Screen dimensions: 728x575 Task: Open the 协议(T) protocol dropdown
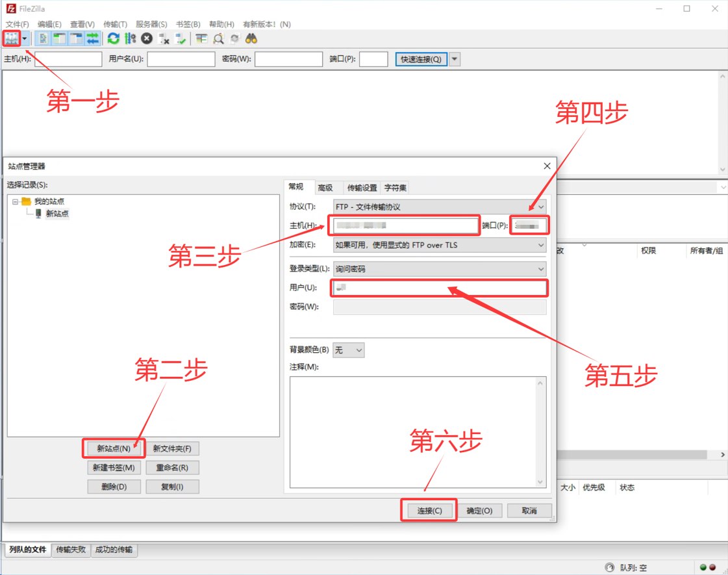[440, 207]
